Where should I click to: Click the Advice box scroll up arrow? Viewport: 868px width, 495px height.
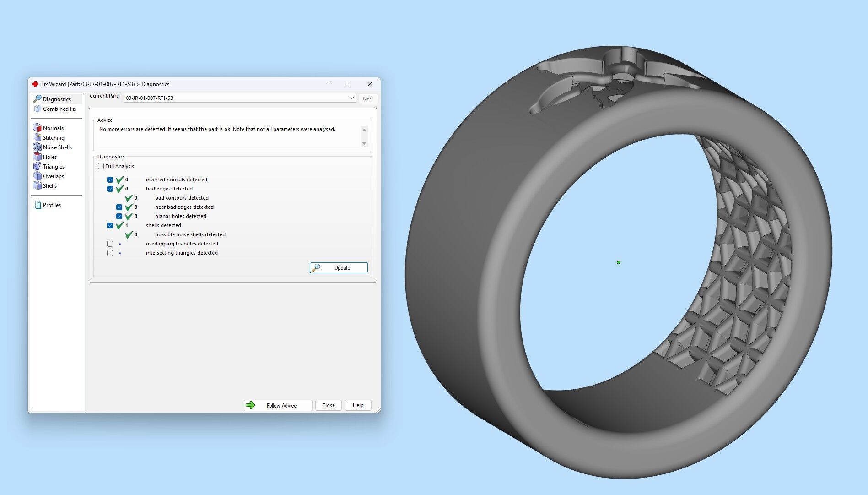tap(364, 130)
